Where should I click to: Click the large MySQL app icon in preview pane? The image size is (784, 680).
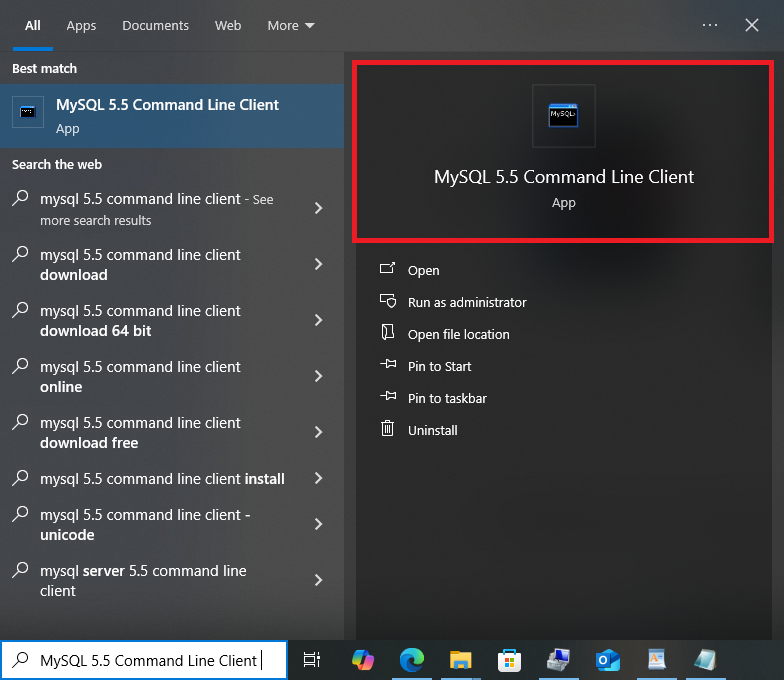click(x=564, y=116)
